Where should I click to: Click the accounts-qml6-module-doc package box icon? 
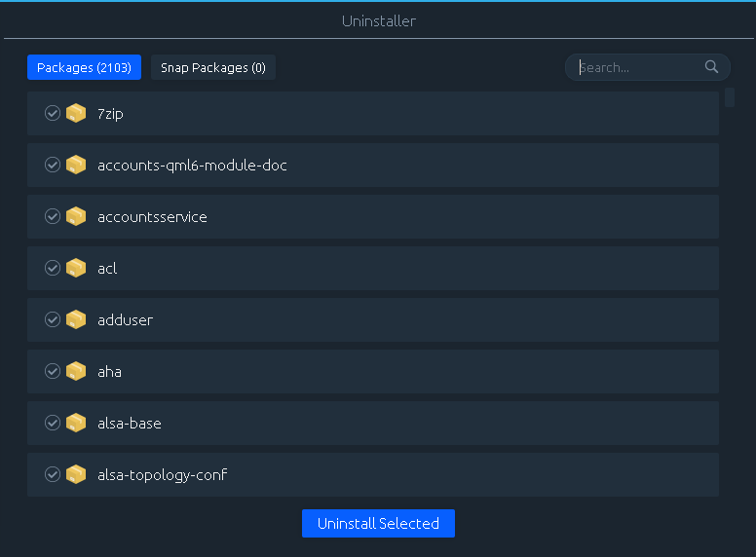(x=76, y=165)
